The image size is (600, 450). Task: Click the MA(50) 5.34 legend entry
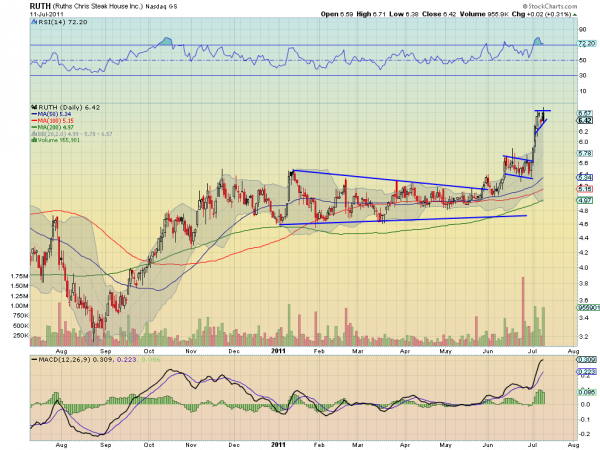pyautogui.click(x=54, y=114)
